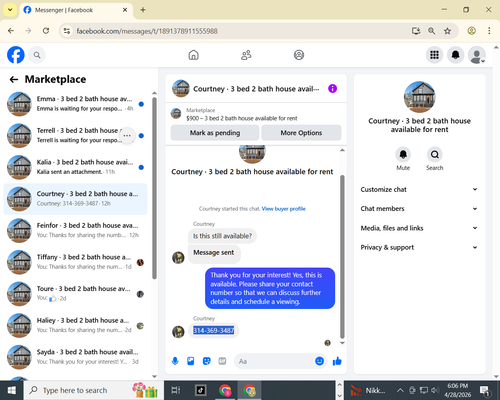Open the three-dot options on Terrell's chat
Image resolution: width=500 pixels, height=400 pixels.
127,136
